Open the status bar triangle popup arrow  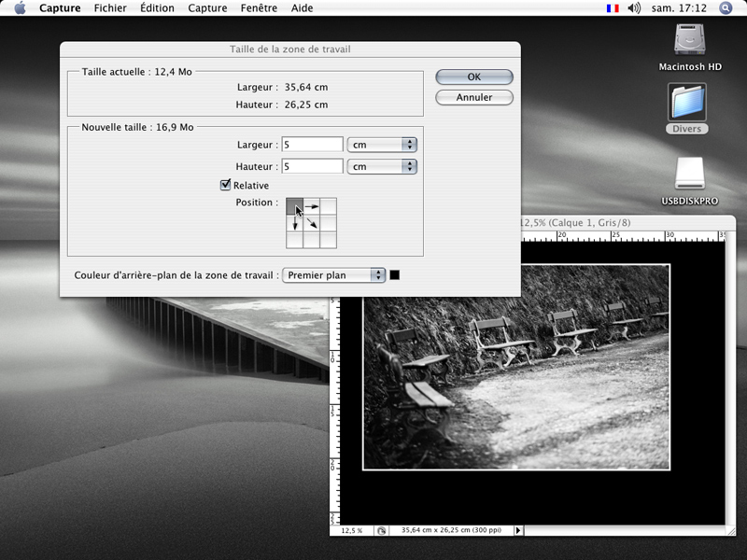(518, 530)
